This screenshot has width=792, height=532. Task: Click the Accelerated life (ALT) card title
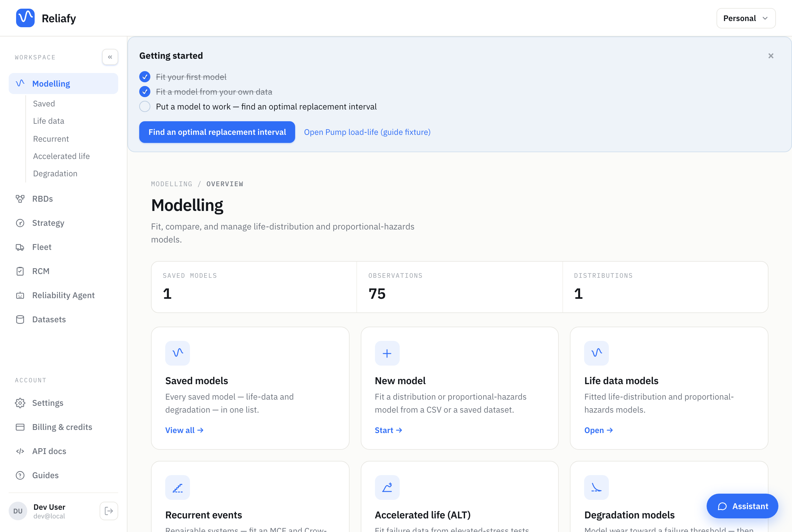[x=423, y=515]
